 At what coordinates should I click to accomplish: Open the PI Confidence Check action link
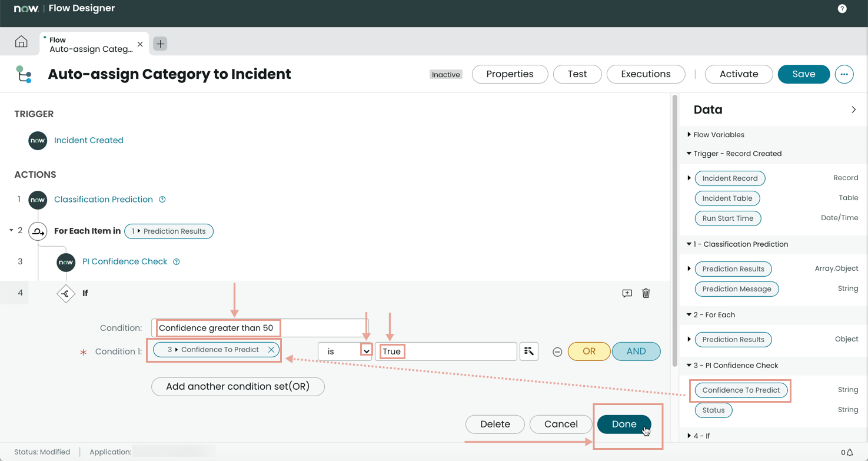point(125,262)
